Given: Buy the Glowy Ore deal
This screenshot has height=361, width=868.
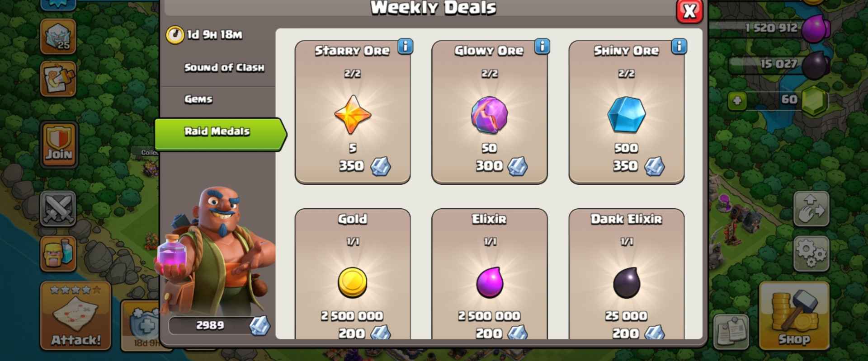Looking at the screenshot, I should tap(490, 112).
